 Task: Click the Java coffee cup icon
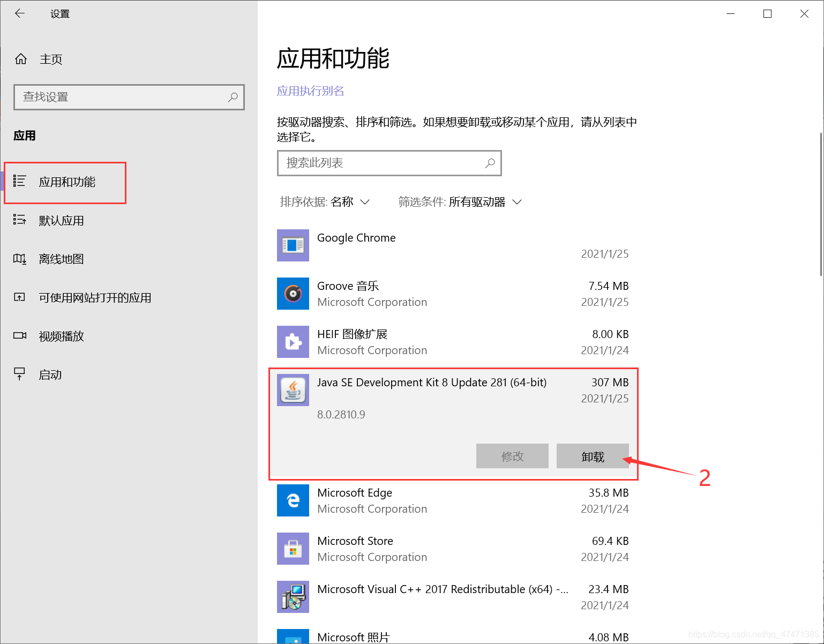click(x=293, y=390)
